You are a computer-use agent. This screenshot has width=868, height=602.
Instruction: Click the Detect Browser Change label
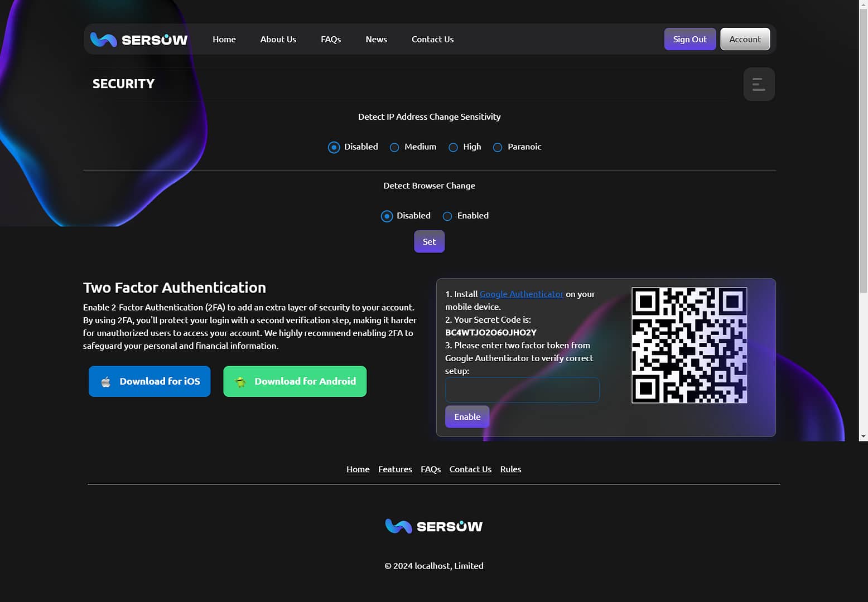pyautogui.click(x=430, y=186)
